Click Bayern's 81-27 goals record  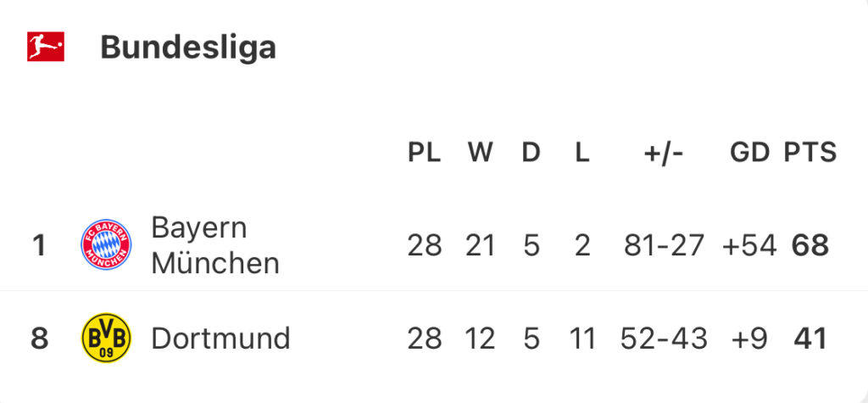(664, 245)
